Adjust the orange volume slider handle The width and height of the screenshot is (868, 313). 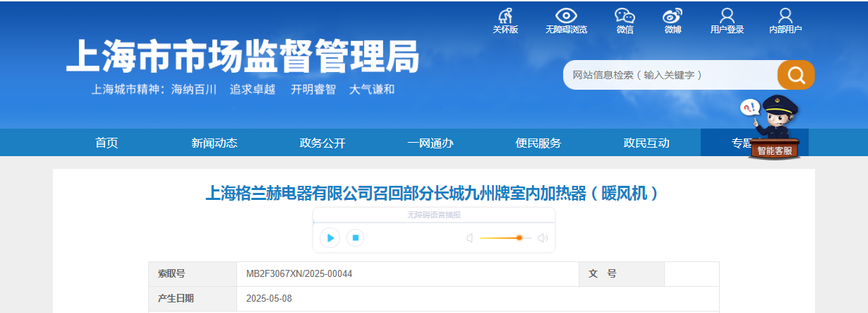(519, 238)
